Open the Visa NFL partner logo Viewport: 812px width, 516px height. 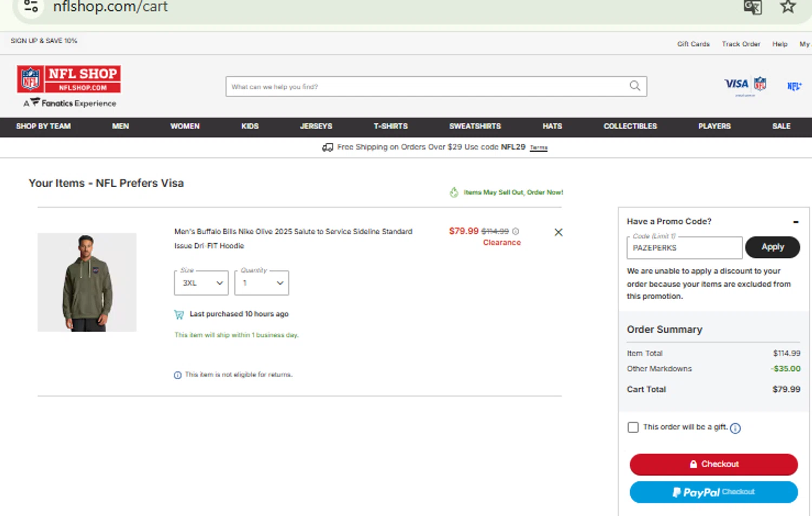[745, 85]
